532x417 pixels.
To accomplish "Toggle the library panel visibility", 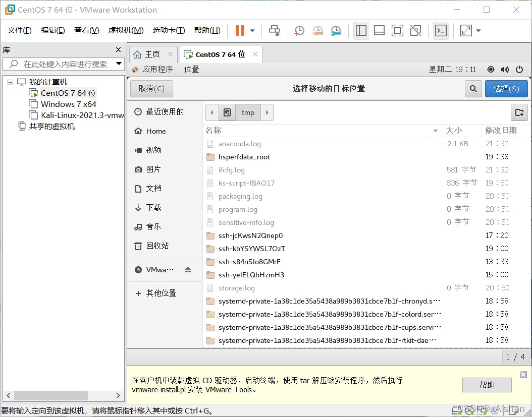I will [x=361, y=31].
